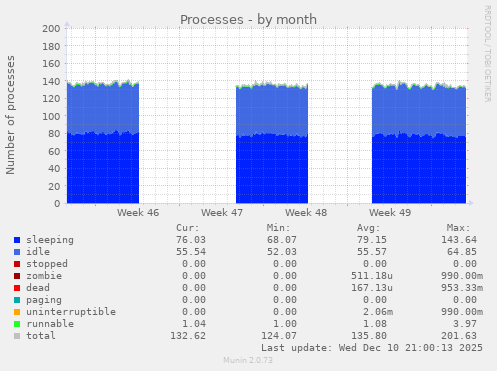The image size is (497, 371).
Task: Click dead average value 167.13u
Action: 372,288
